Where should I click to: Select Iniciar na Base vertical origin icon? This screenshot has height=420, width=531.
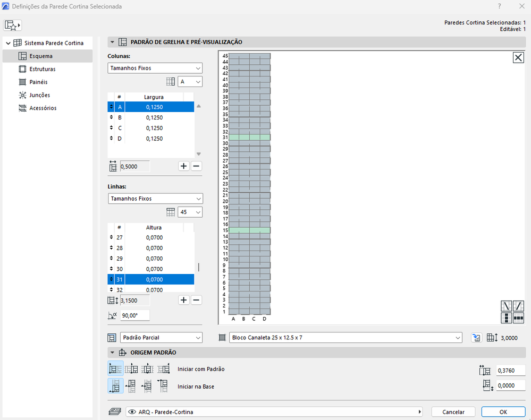click(x=115, y=386)
